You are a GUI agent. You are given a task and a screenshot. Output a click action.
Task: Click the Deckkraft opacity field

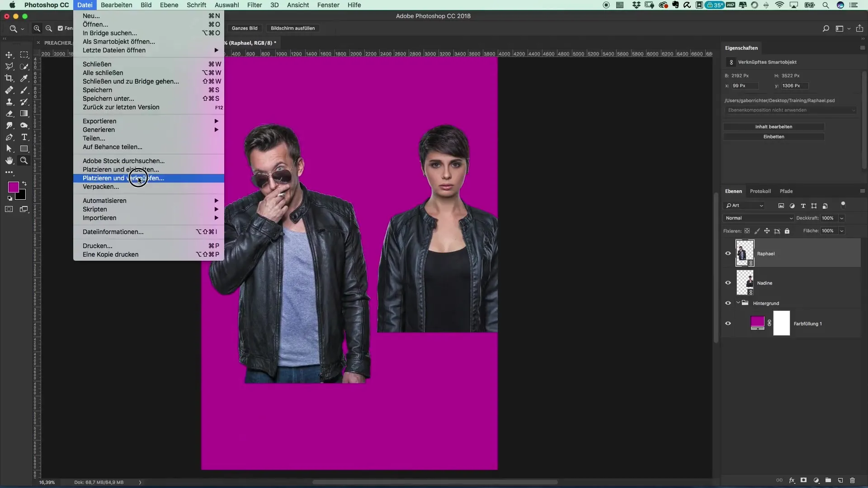[x=828, y=218]
